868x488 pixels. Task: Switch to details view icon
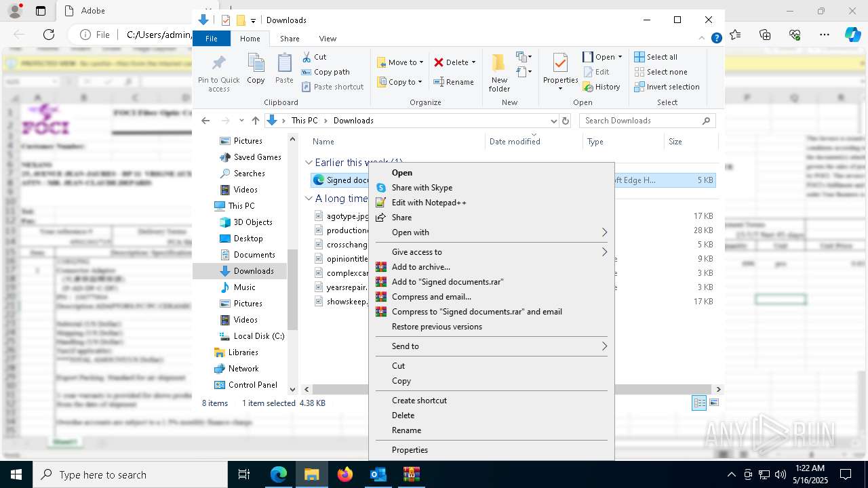pos(699,403)
